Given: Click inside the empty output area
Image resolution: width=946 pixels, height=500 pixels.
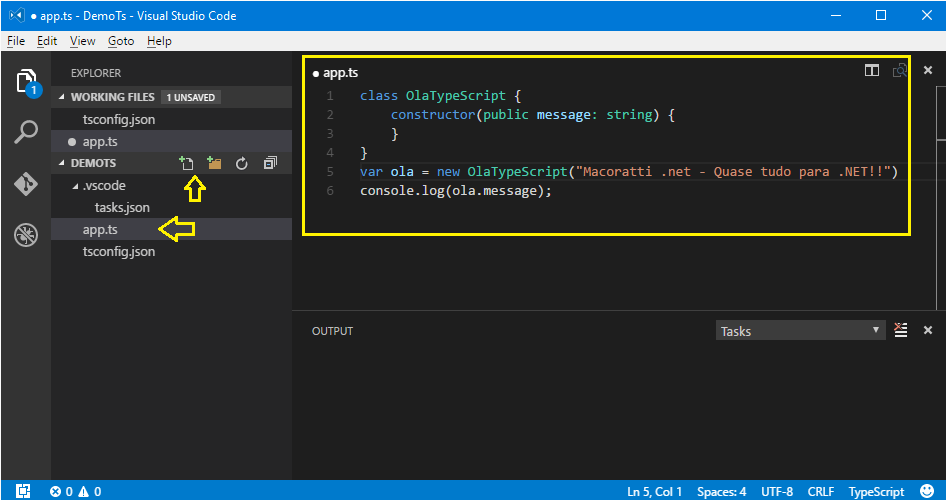Looking at the screenshot, I should [619, 410].
